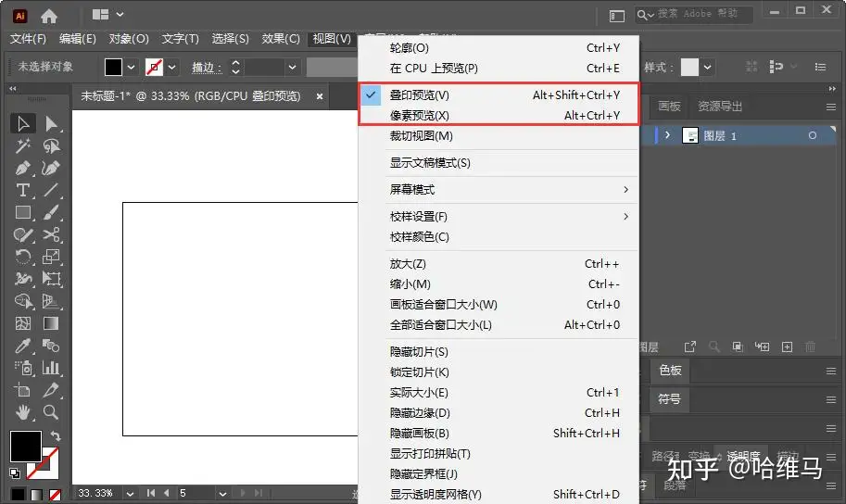Expand Screen Mode submenu
The width and height of the screenshot is (846, 504).
(498, 189)
